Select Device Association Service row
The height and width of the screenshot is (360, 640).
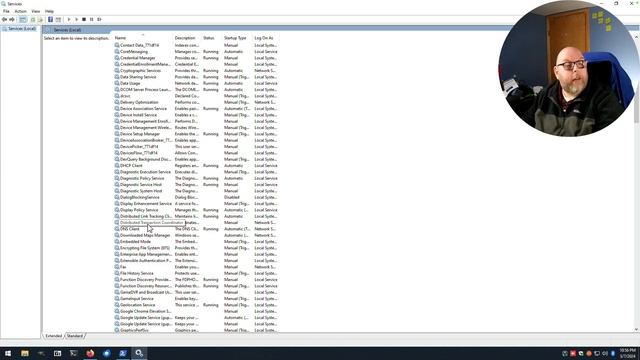(x=196, y=109)
